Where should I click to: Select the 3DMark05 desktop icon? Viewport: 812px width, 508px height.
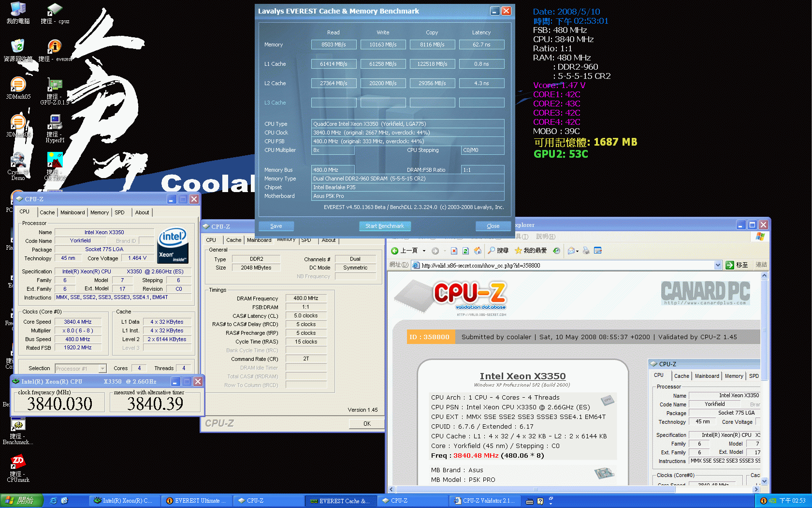(18, 89)
